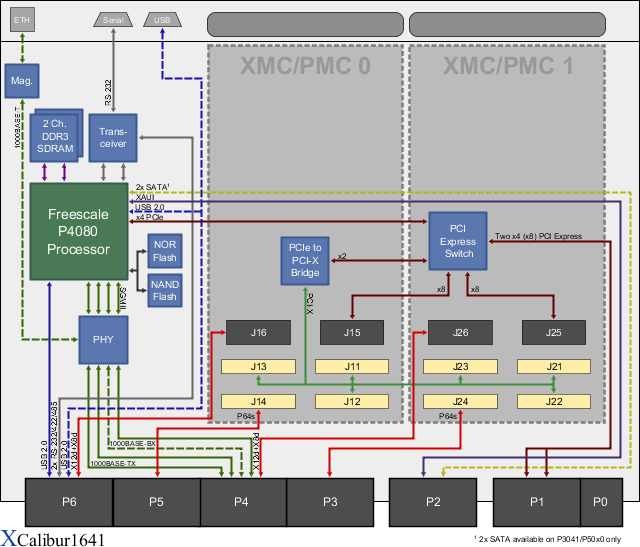Click the J25 connector

click(554, 333)
